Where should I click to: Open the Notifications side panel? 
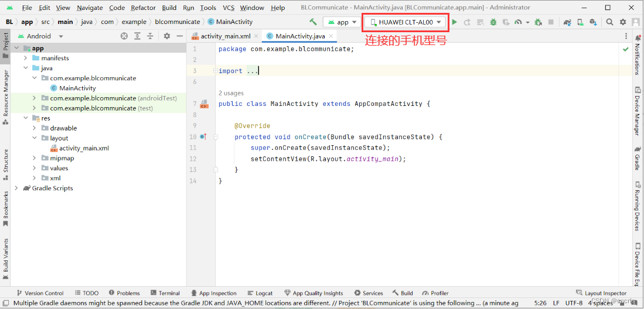point(638,54)
